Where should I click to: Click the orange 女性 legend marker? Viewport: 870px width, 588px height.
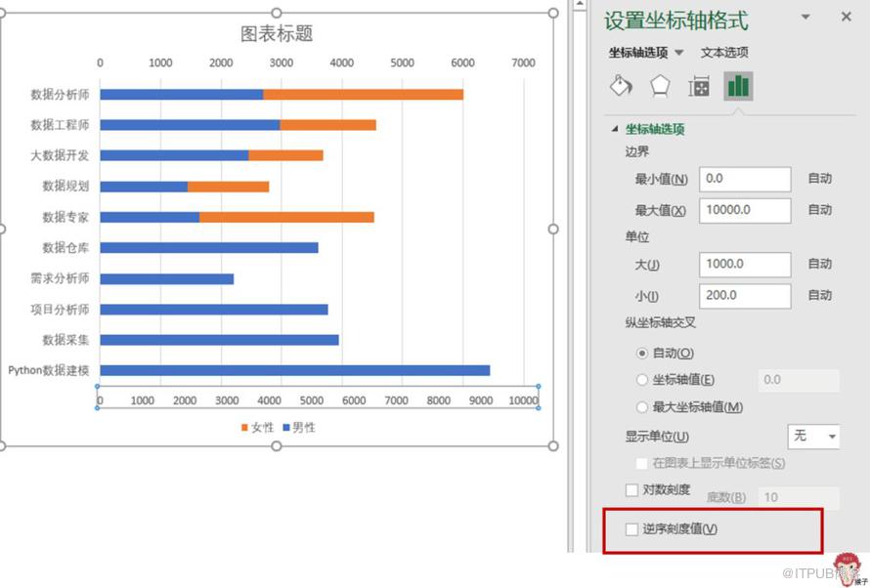click(244, 428)
